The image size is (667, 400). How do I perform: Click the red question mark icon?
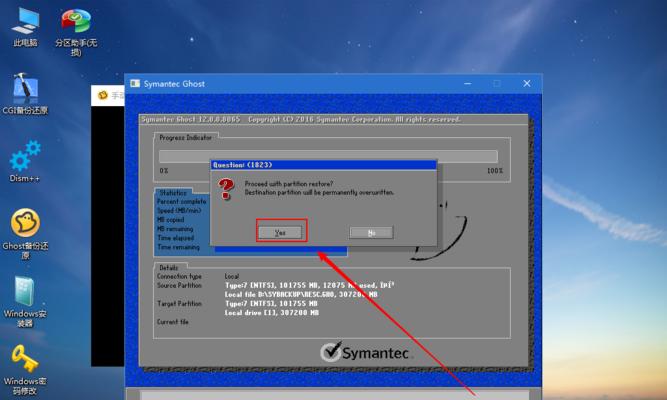pos(226,189)
